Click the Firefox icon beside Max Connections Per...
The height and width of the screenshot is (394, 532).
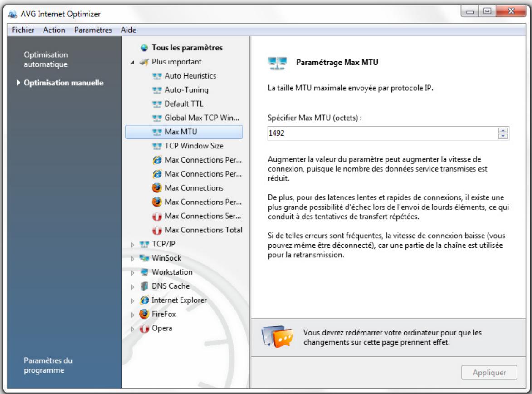point(157,202)
